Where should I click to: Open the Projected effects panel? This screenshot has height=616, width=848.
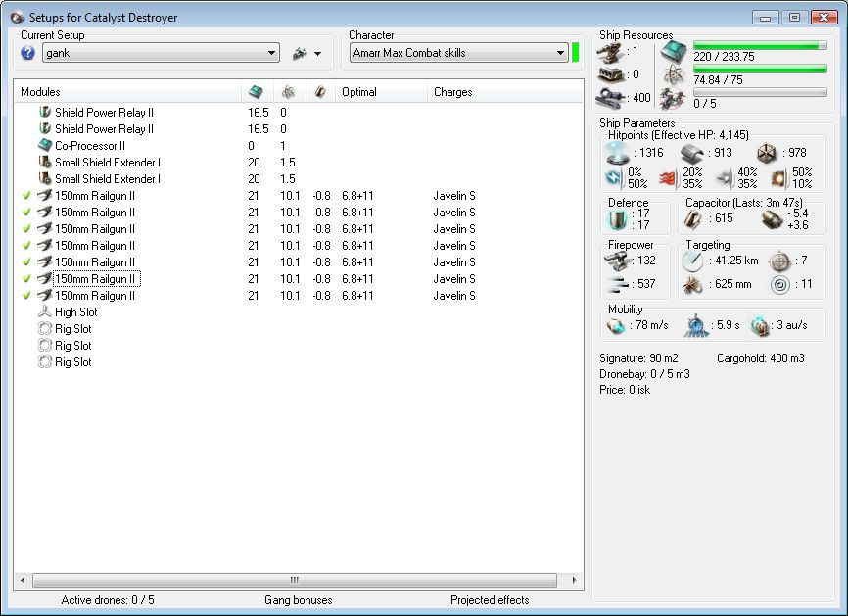(x=490, y=599)
